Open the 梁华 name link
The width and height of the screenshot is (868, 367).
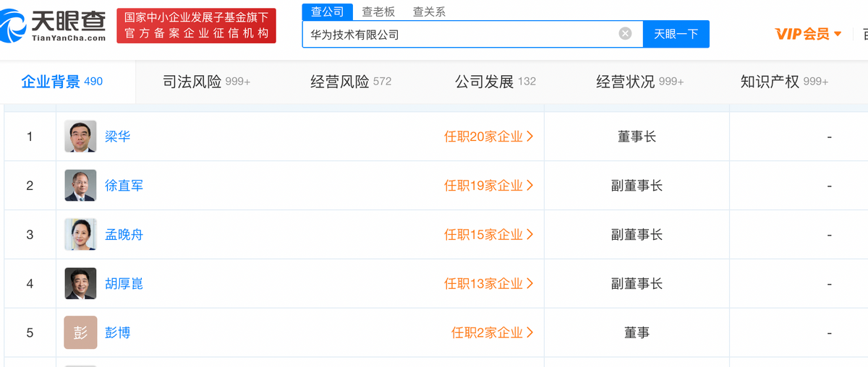(x=118, y=137)
